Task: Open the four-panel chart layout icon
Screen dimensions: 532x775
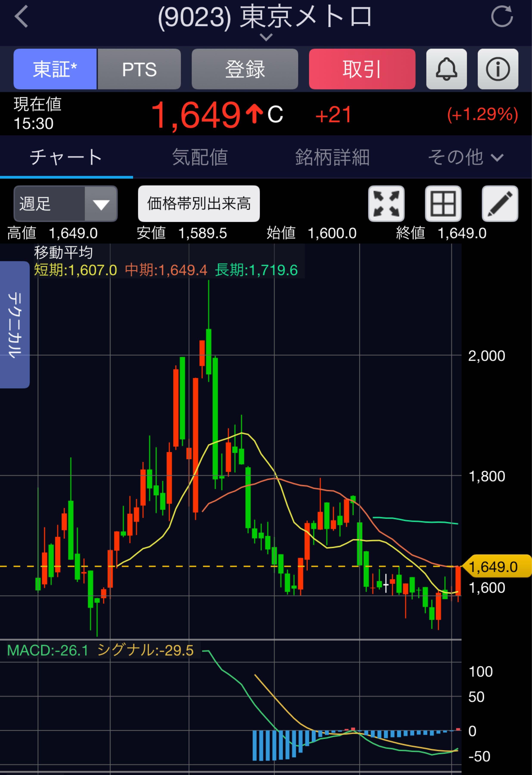Action: 443,203
